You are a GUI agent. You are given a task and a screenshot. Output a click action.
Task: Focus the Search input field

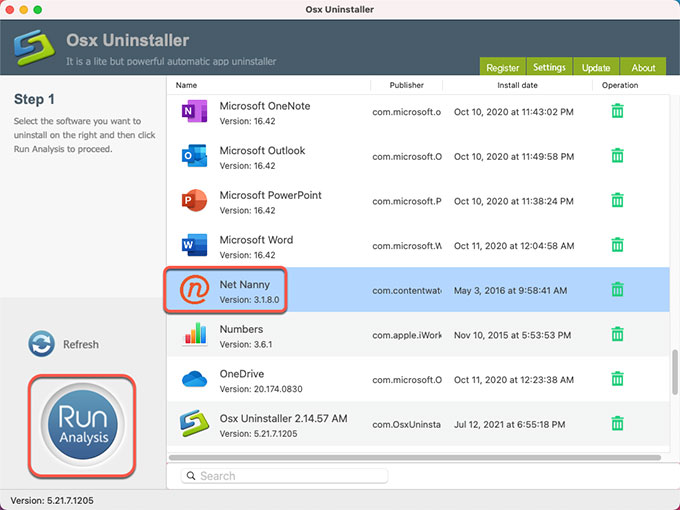(284, 476)
